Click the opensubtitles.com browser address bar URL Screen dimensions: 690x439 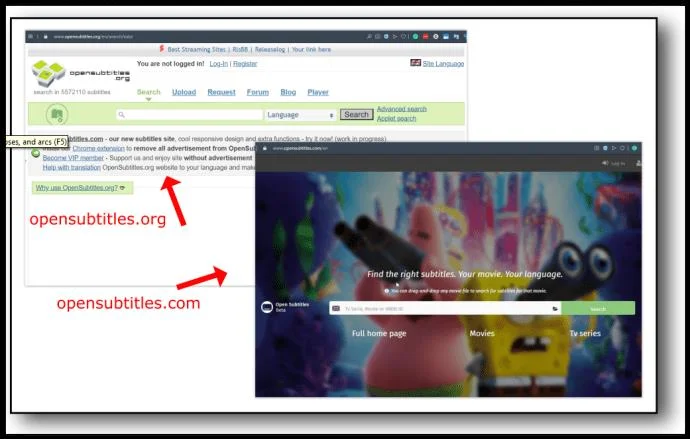coord(300,148)
